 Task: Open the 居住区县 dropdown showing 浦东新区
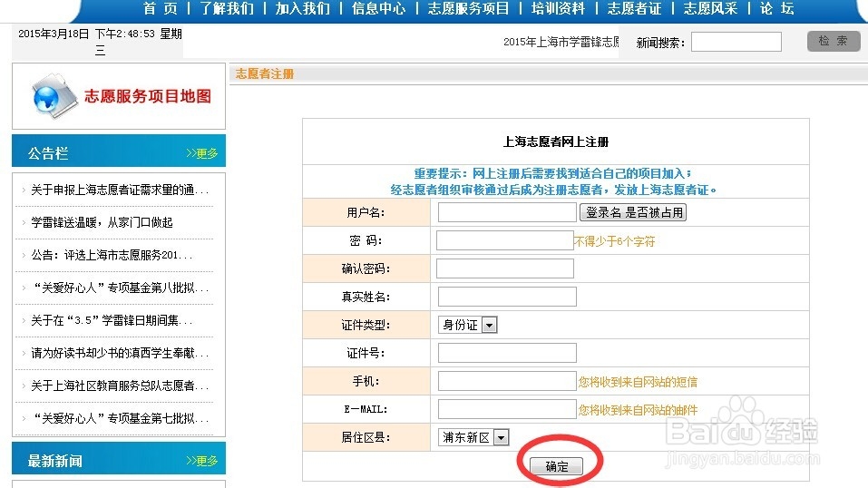(x=473, y=437)
